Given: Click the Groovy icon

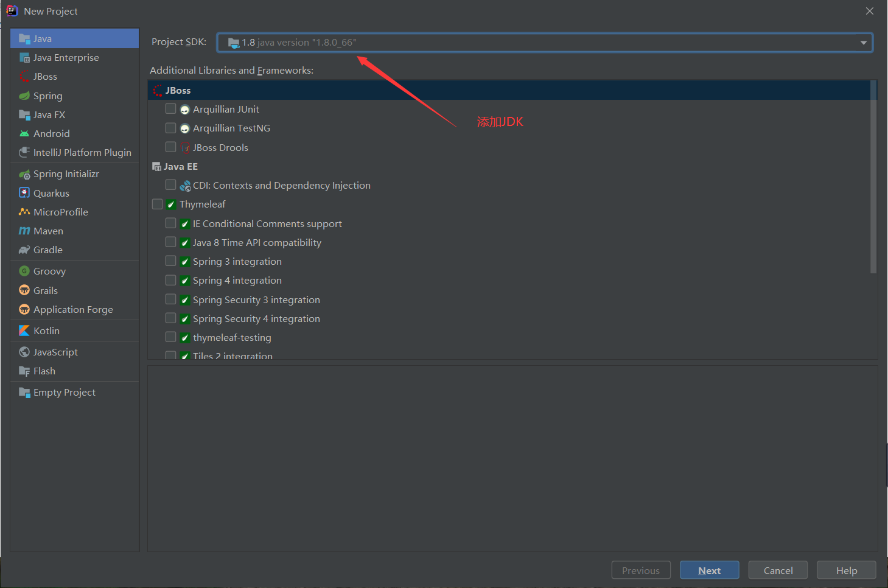Looking at the screenshot, I should pyautogui.click(x=24, y=271).
